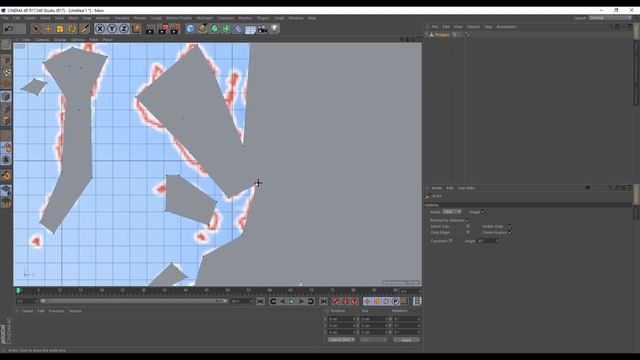Viewport: 640px width, 360px height.
Task: Click the Floor environment icon
Action: coord(250,29)
